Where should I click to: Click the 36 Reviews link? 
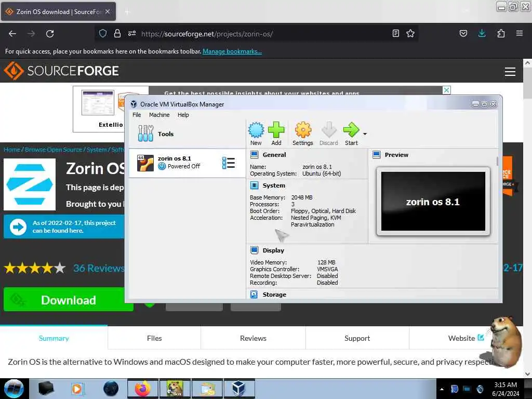pyautogui.click(x=99, y=268)
